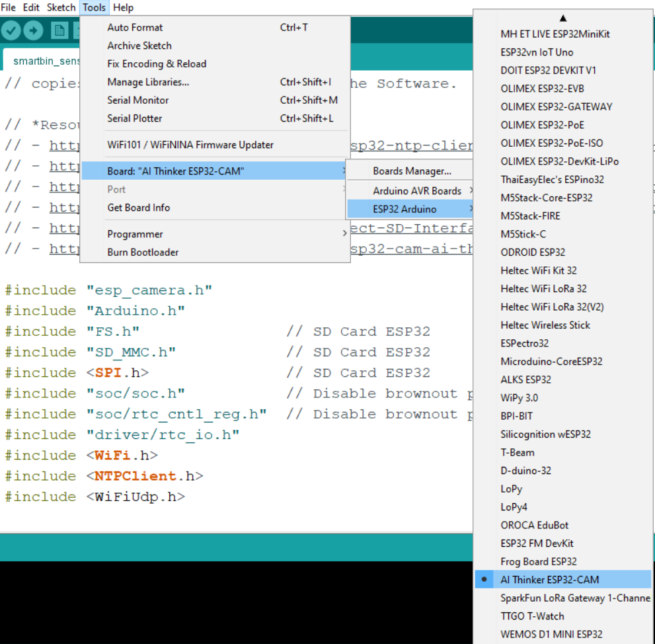The height and width of the screenshot is (644, 655).
Task: Choose T-Beam board
Action: coord(562,452)
